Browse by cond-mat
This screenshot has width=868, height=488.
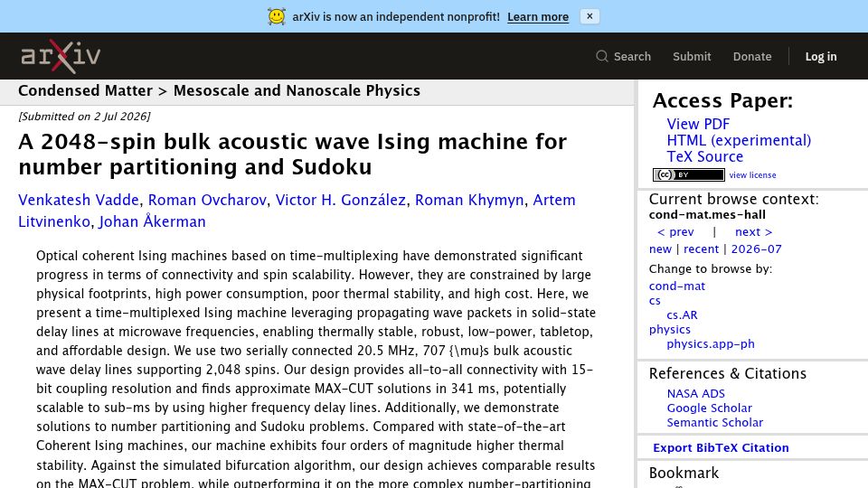676,286
